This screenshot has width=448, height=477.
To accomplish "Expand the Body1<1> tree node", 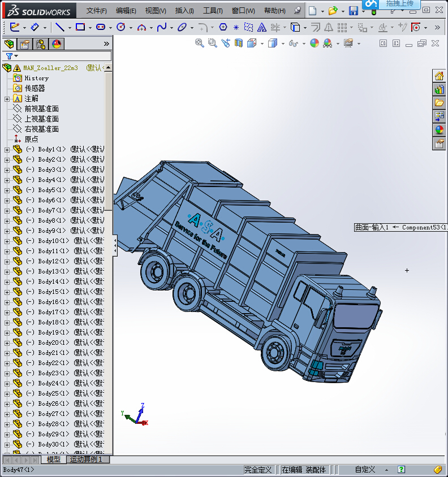I will (7, 149).
